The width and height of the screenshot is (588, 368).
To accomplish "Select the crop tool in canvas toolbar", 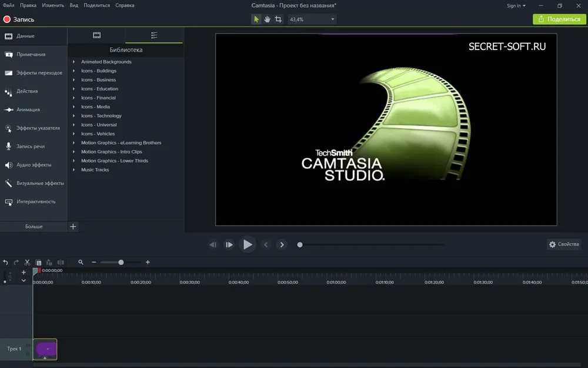I will (x=278, y=19).
